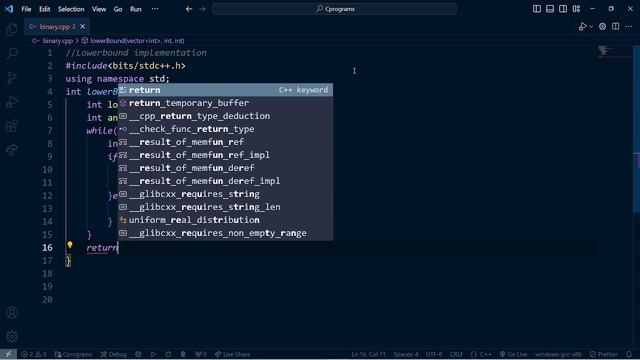Open the Customize Layout icon
This screenshot has height=360, width=640.
(576, 9)
